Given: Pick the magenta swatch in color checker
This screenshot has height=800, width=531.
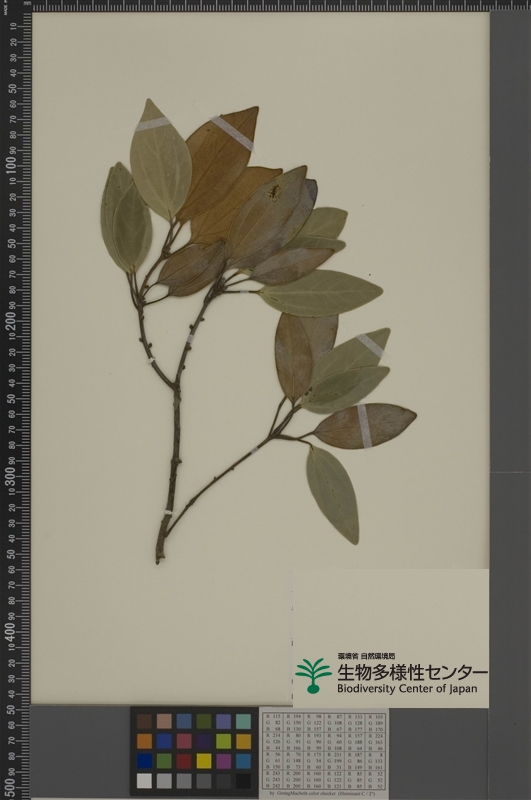Looking at the screenshot, I should tap(223, 761).
